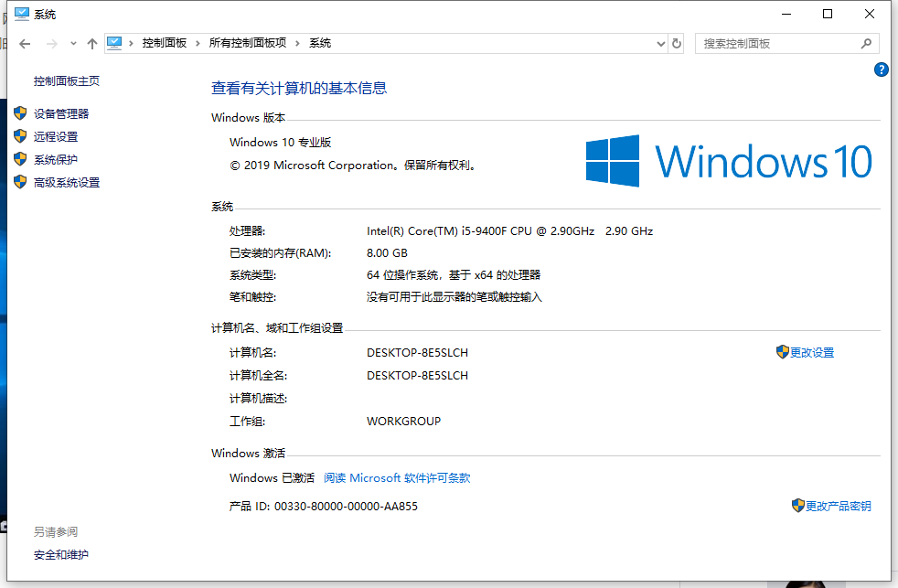898x588 pixels.
Task: Click Windows 已激活 status text
Action: tap(272, 478)
